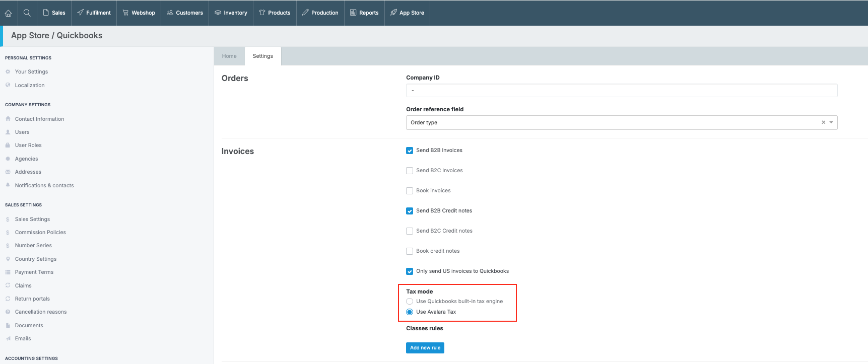Click the Reports chart icon

(x=353, y=13)
